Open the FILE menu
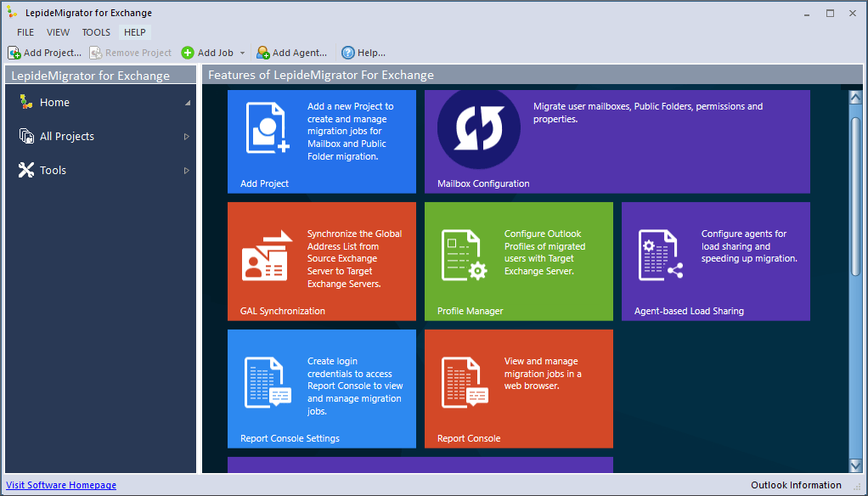This screenshot has height=496, width=868. pyautogui.click(x=25, y=32)
